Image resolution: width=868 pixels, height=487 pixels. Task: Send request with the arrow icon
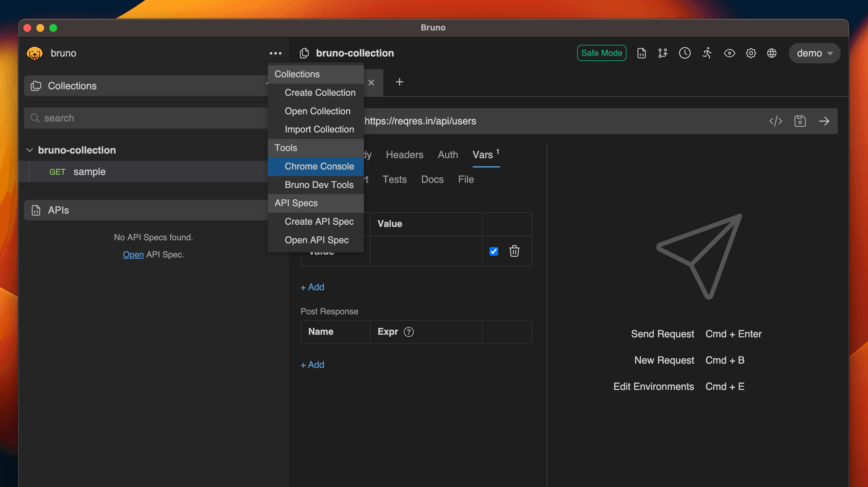(824, 121)
